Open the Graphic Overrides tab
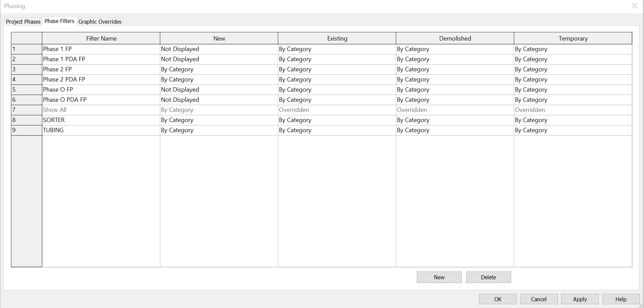Image resolution: width=644 pixels, height=308 pixels. (x=100, y=22)
